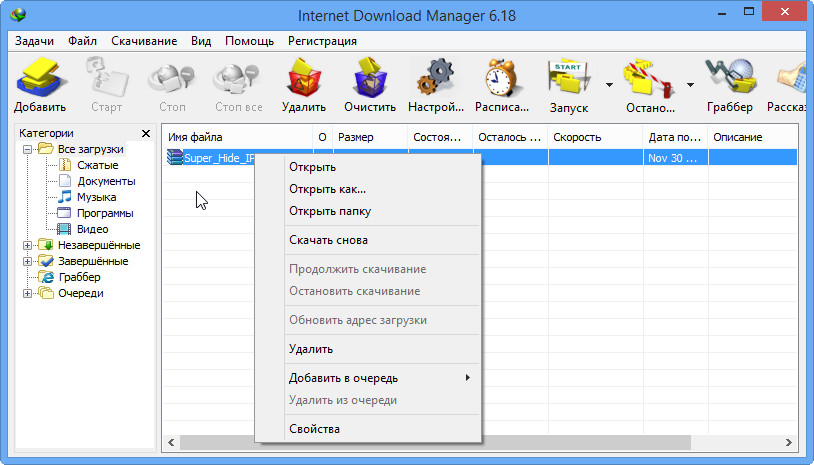This screenshot has height=465, width=814.
Task: Click the Видео film icon in tree
Action: click(64, 229)
